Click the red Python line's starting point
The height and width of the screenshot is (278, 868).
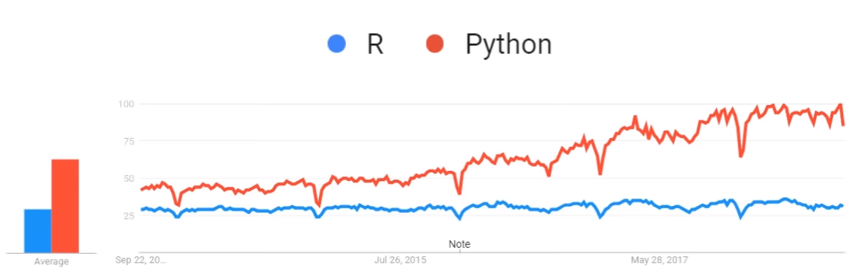point(141,190)
